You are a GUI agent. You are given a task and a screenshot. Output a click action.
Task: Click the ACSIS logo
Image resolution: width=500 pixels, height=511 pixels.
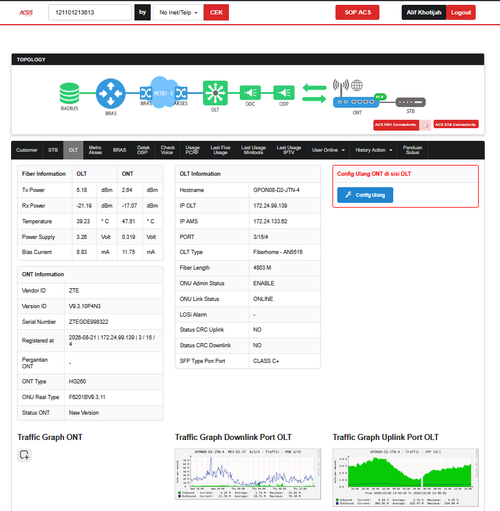(26, 13)
